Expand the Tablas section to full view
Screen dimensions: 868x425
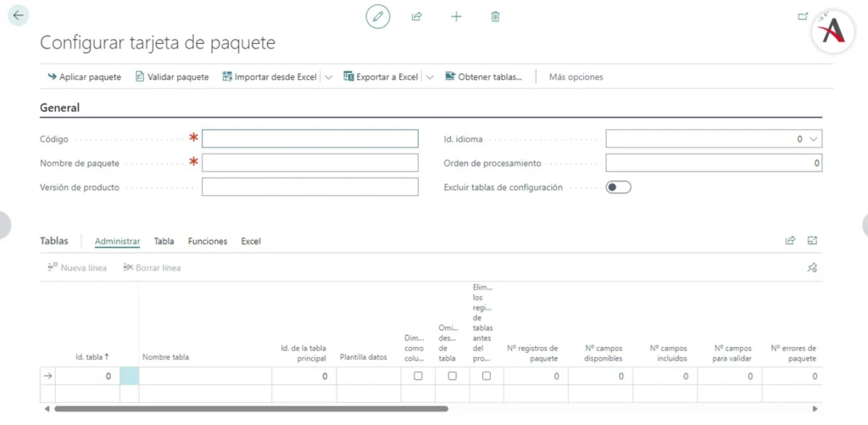pyautogui.click(x=812, y=241)
